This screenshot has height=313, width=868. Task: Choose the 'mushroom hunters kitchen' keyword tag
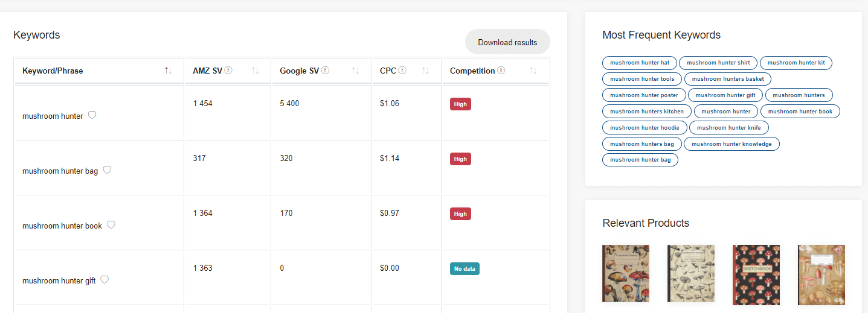coord(647,112)
